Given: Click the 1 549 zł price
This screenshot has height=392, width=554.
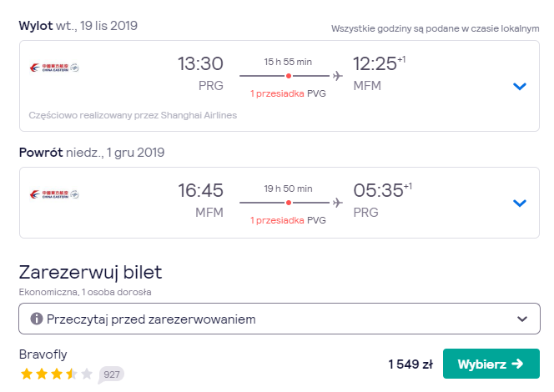Looking at the screenshot, I should click(410, 364).
